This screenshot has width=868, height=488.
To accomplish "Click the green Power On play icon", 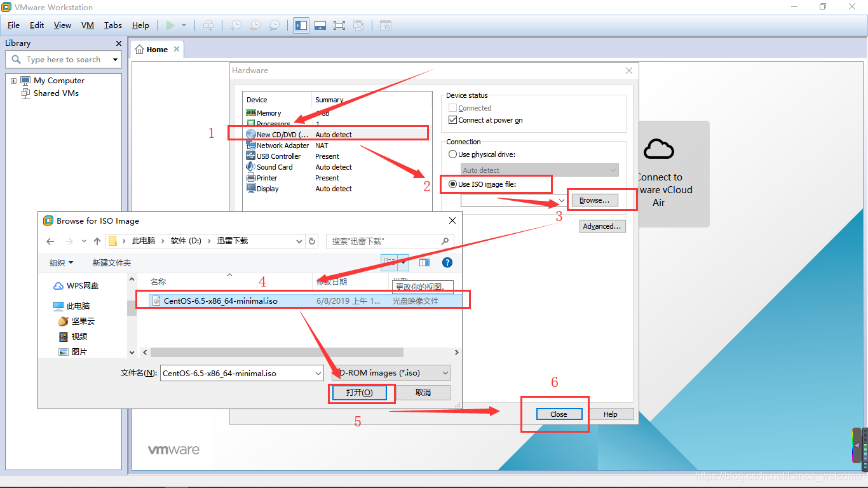I will pos(170,25).
